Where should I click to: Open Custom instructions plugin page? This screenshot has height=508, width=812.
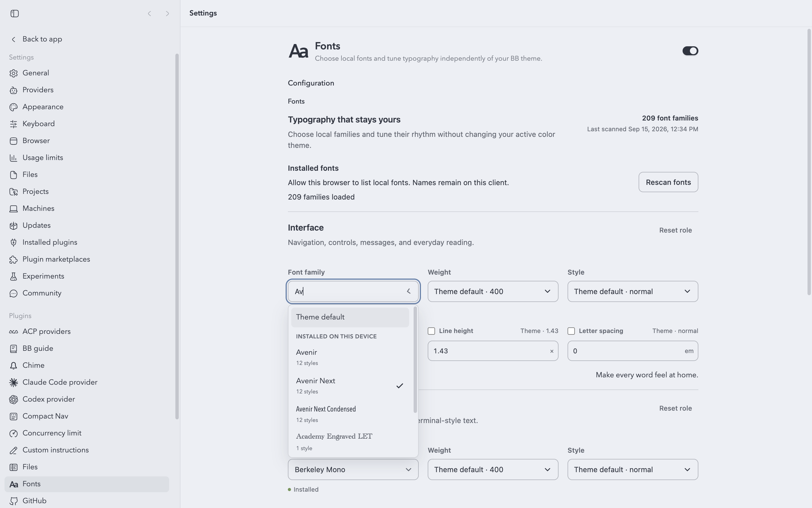87,450
